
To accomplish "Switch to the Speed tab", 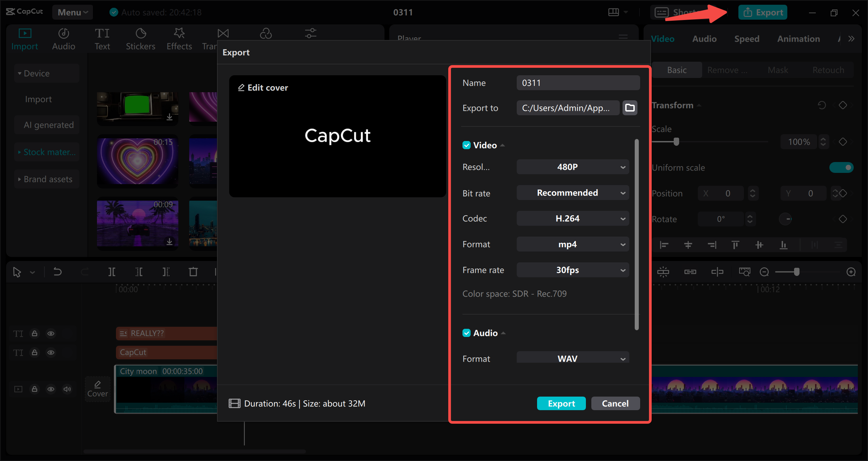I will [747, 39].
